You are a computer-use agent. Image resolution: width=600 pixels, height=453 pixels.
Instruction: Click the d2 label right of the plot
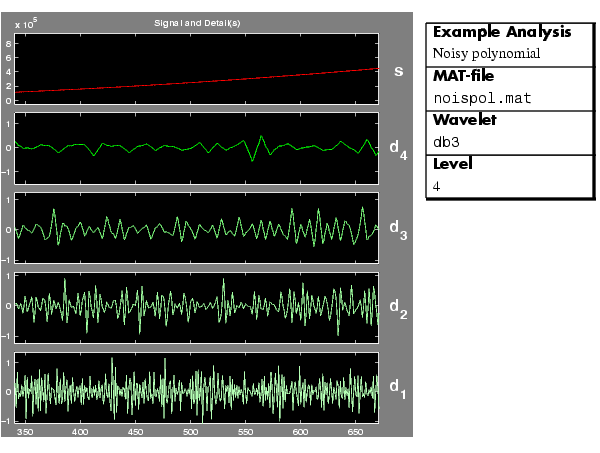click(397, 306)
